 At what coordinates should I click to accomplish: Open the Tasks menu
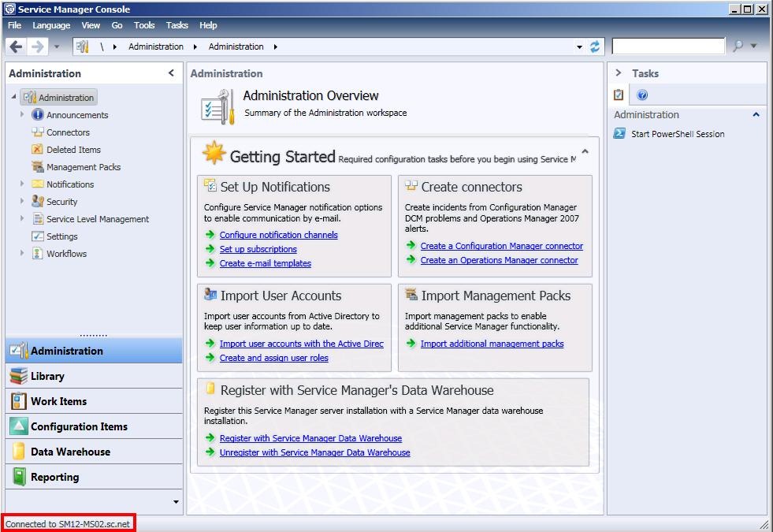tap(177, 25)
